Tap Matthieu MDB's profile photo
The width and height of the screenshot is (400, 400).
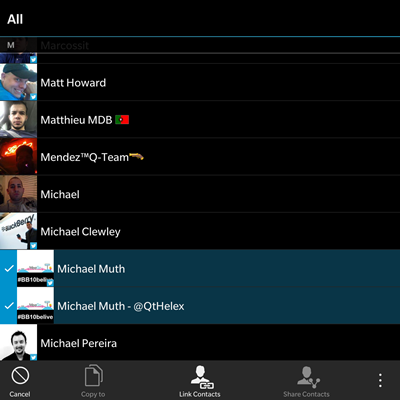point(18,120)
